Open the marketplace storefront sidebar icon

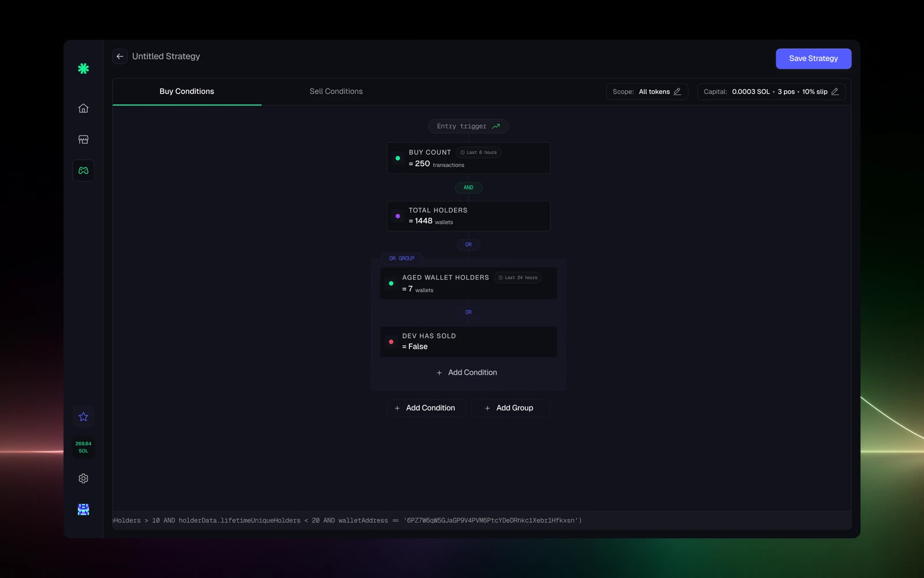pos(83,139)
